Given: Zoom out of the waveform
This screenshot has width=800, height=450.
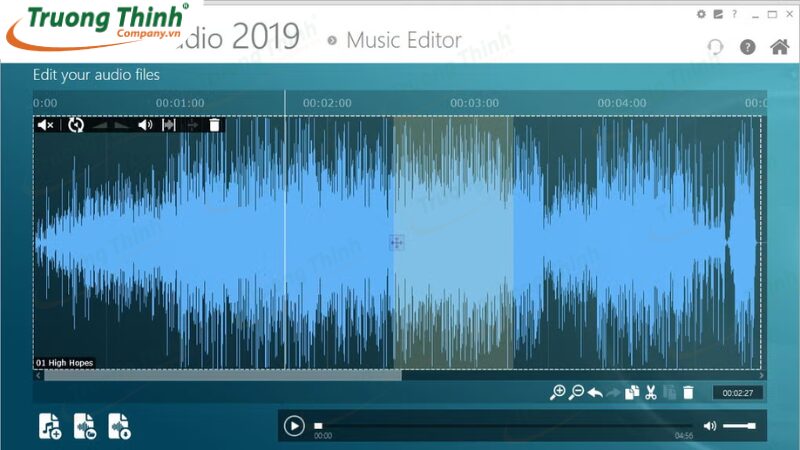Looking at the screenshot, I should click(576, 393).
